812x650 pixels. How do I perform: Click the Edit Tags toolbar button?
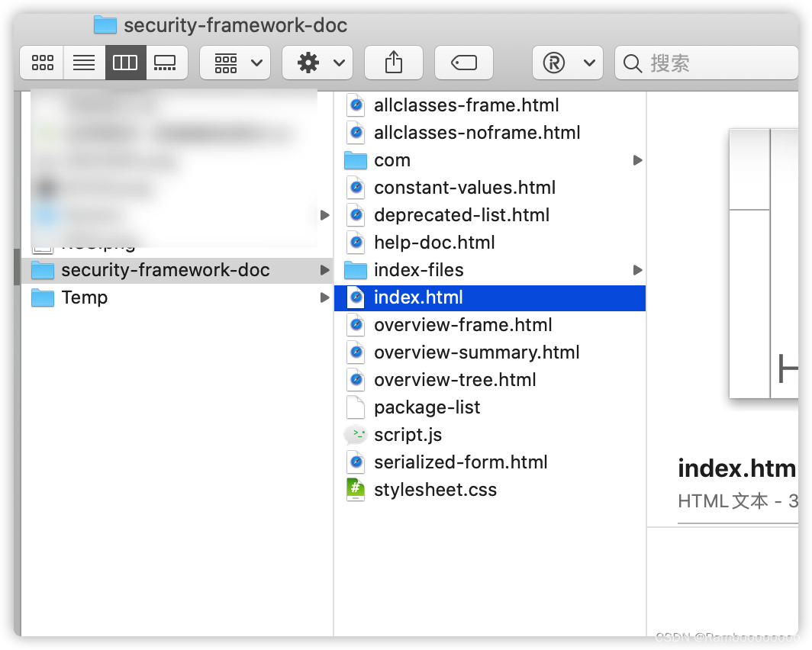click(x=464, y=63)
